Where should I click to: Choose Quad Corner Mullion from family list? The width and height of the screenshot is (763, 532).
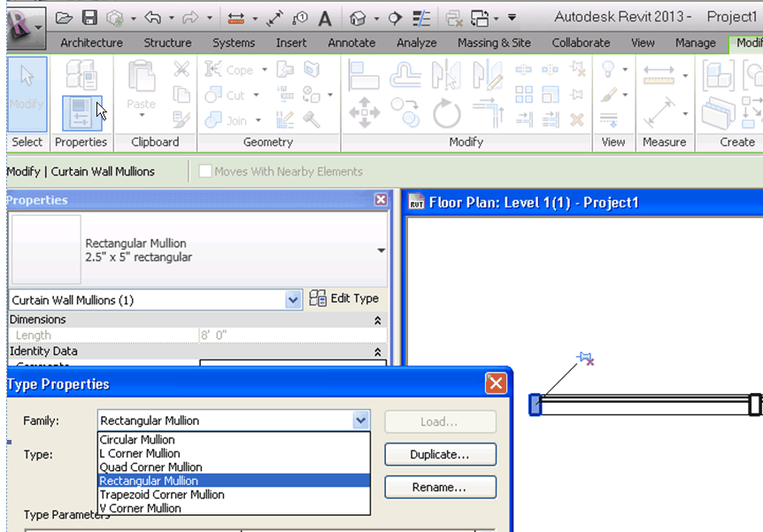[x=234, y=466]
